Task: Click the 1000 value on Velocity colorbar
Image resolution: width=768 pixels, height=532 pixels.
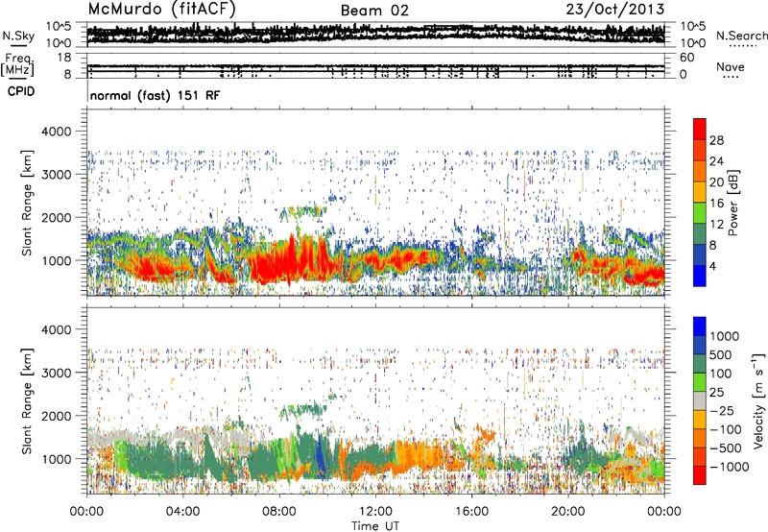Action: 724,336
